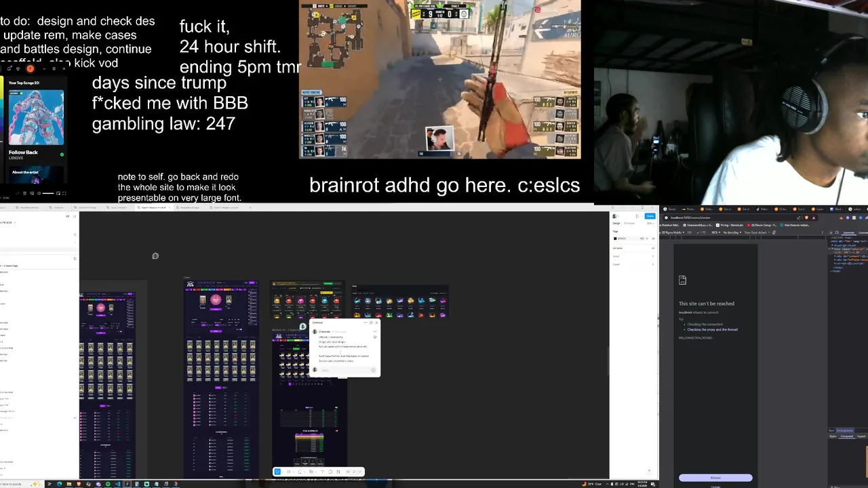
Task: Toggle the green saved checkmark for Follow Back
Action: coord(62,155)
